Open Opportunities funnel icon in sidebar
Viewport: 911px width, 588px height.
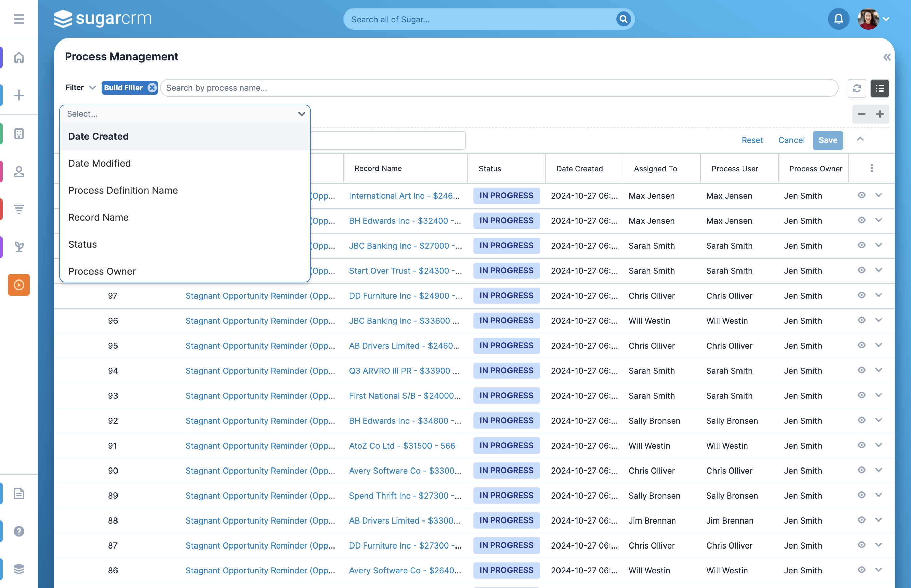[x=19, y=209]
